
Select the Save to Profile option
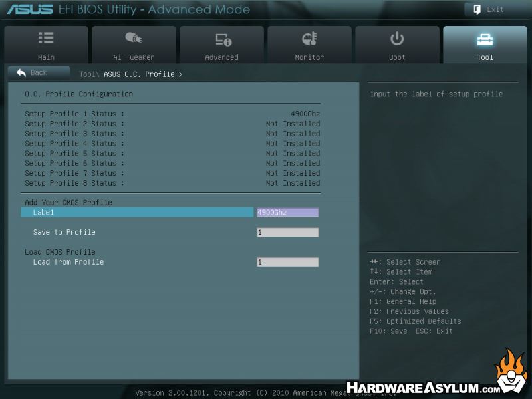[x=64, y=232]
